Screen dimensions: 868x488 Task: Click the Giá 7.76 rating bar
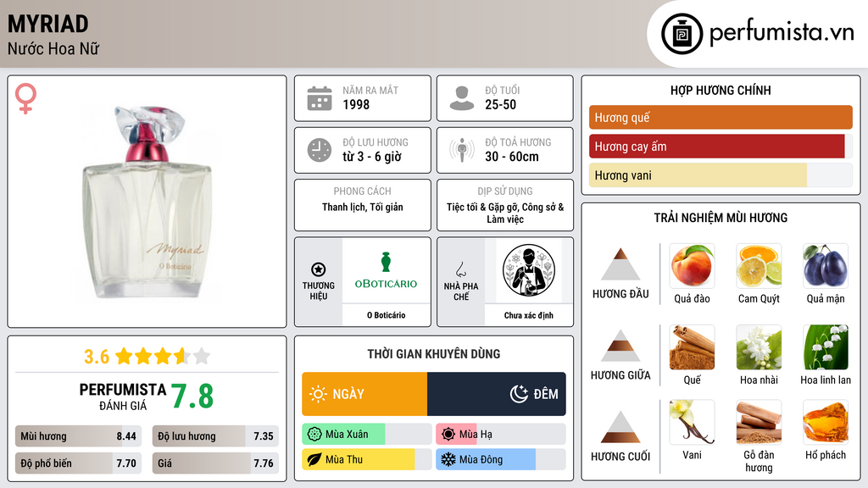pyautogui.click(x=215, y=463)
